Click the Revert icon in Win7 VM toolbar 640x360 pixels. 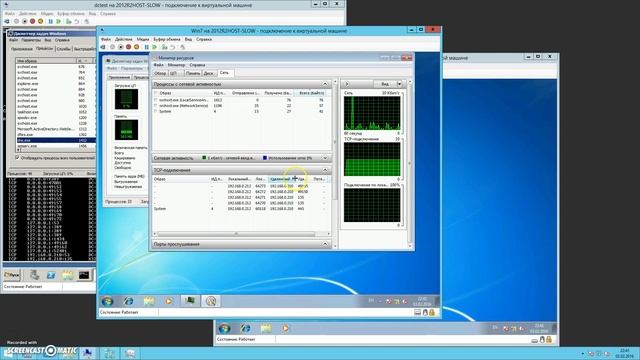tap(173, 47)
